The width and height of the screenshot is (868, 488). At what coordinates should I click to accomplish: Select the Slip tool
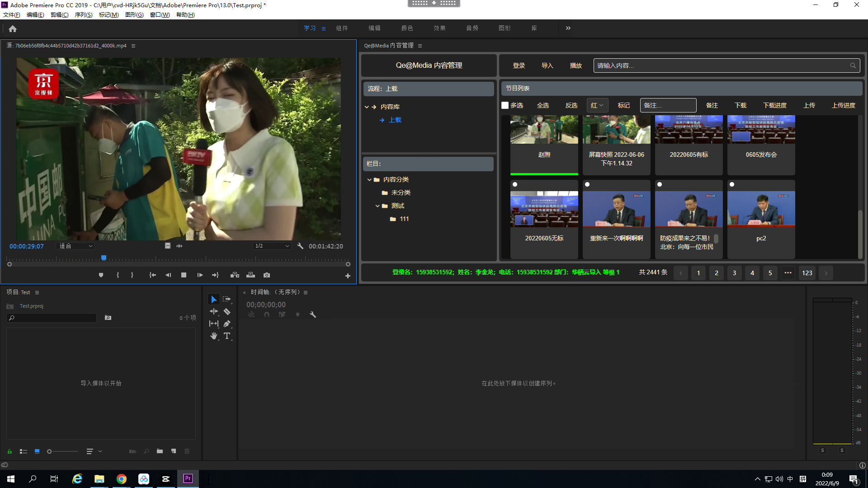pos(213,324)
